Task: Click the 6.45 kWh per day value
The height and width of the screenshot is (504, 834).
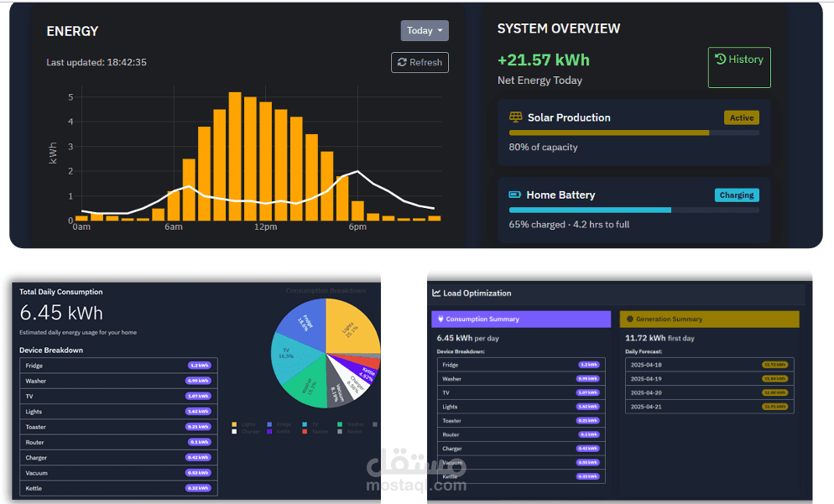Action: 467,338
